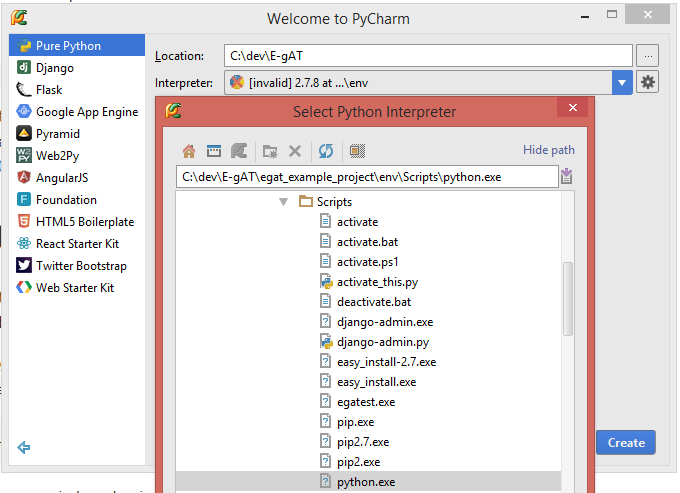The width and height of the screenshot is (680, 493).
Task: Open interpreter settings gear
Action: click(647, 82)
